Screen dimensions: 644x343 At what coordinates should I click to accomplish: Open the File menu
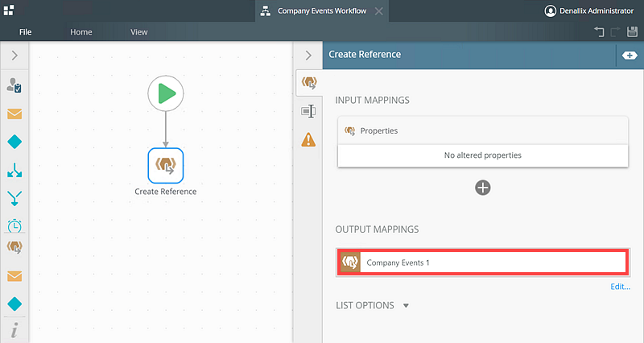[26, 32]
